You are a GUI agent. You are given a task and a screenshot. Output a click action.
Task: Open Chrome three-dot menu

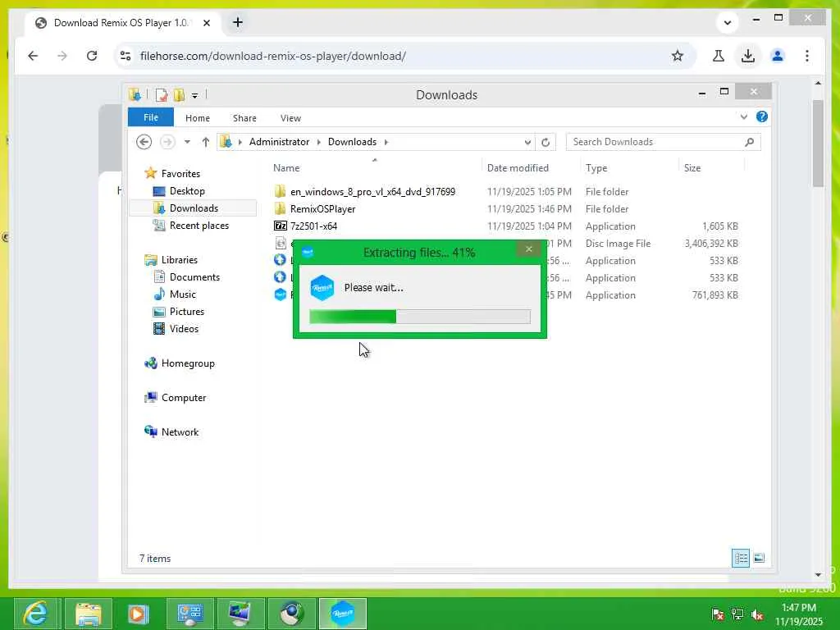(807, 56)
